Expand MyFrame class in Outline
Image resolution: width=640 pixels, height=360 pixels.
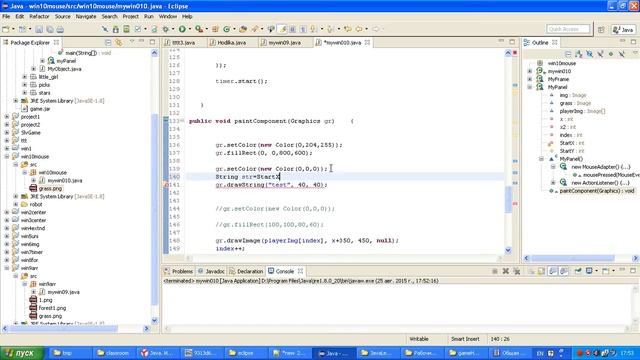click(x=530, y=79)
